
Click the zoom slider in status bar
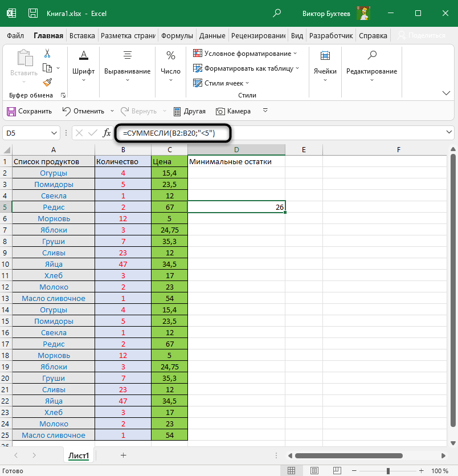[388, 471]
